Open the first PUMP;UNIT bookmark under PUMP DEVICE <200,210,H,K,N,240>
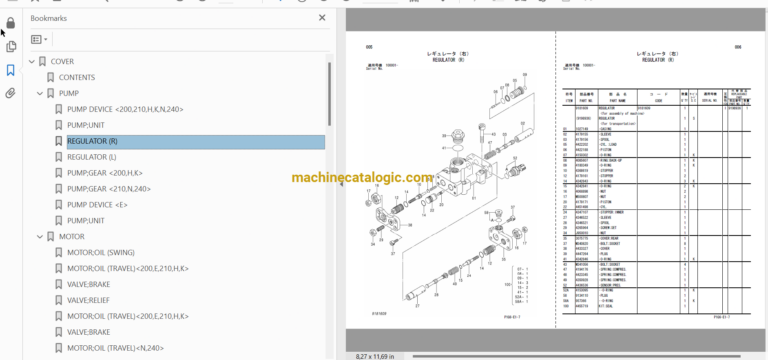 [86, 125]
